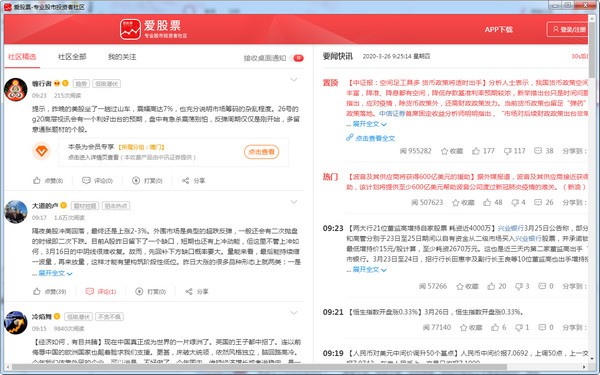Switch to the 社区精选 tab
Image resolution: width=600 pixels, height=375 pixels.
coord(22,57)
